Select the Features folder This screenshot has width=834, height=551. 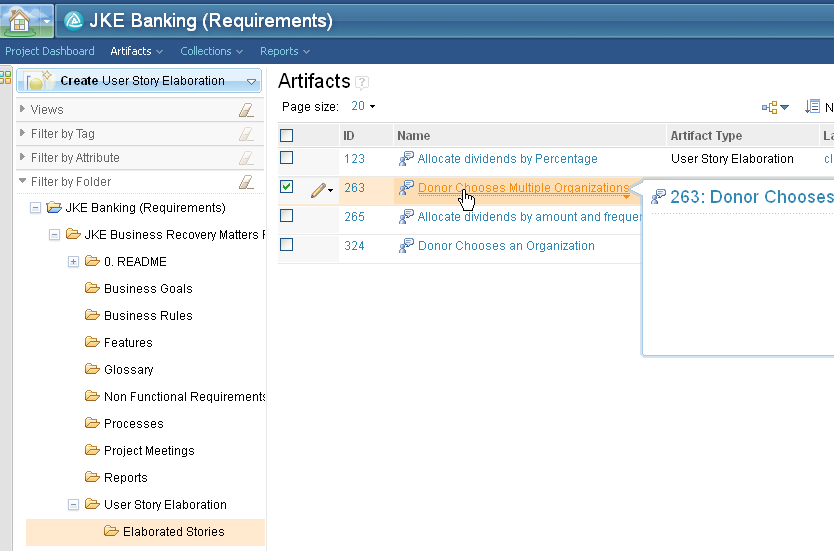coord(128,343)
